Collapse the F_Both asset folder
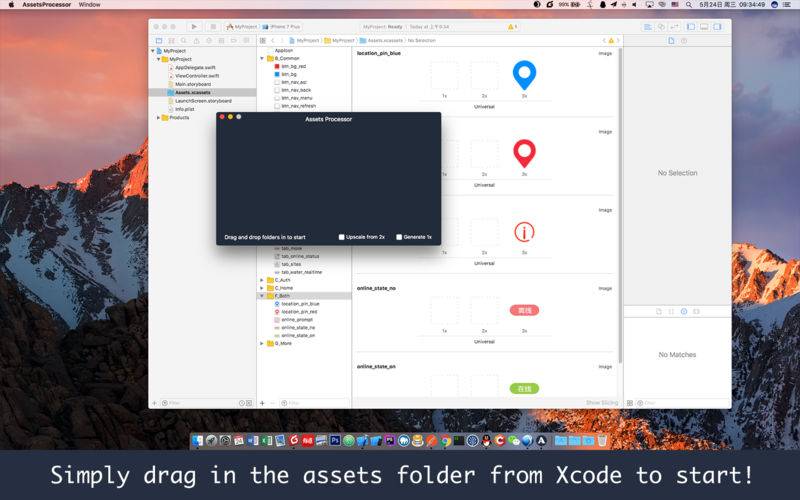Viewport: 800px width, 500px height. 262,296
